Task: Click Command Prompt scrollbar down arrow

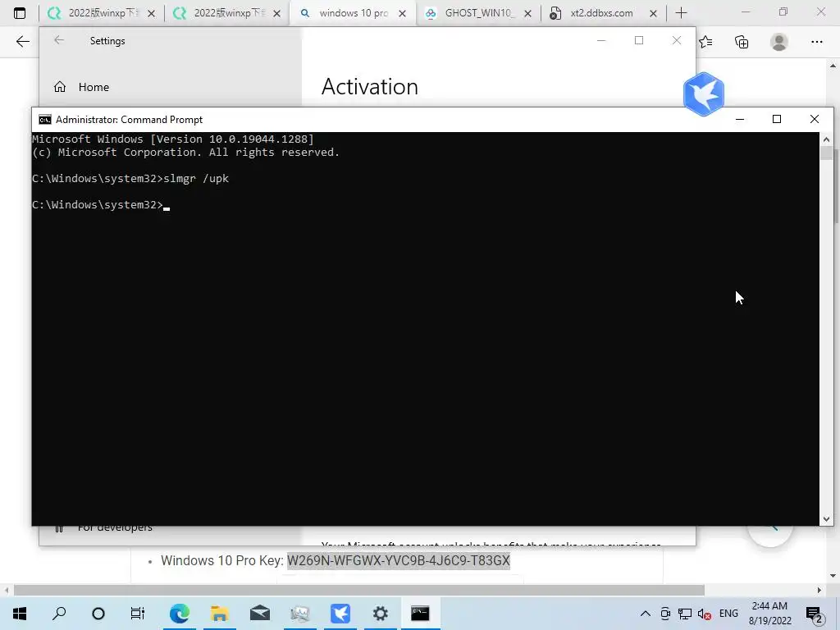Action: [x=826, y=518]
